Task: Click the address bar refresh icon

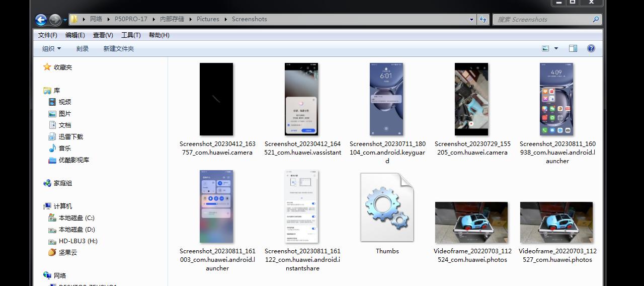Action: pyautogui.click(x=483, y=19)
